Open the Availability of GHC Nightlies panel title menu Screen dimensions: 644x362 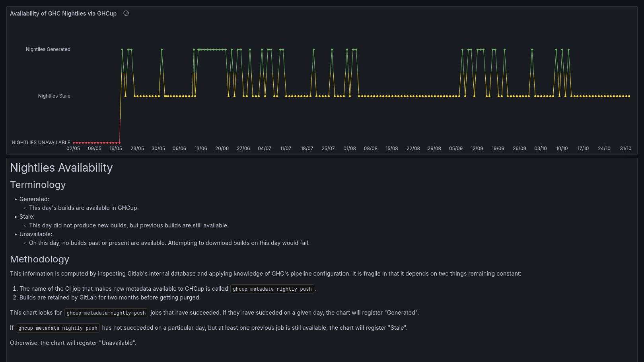[63, 14]
